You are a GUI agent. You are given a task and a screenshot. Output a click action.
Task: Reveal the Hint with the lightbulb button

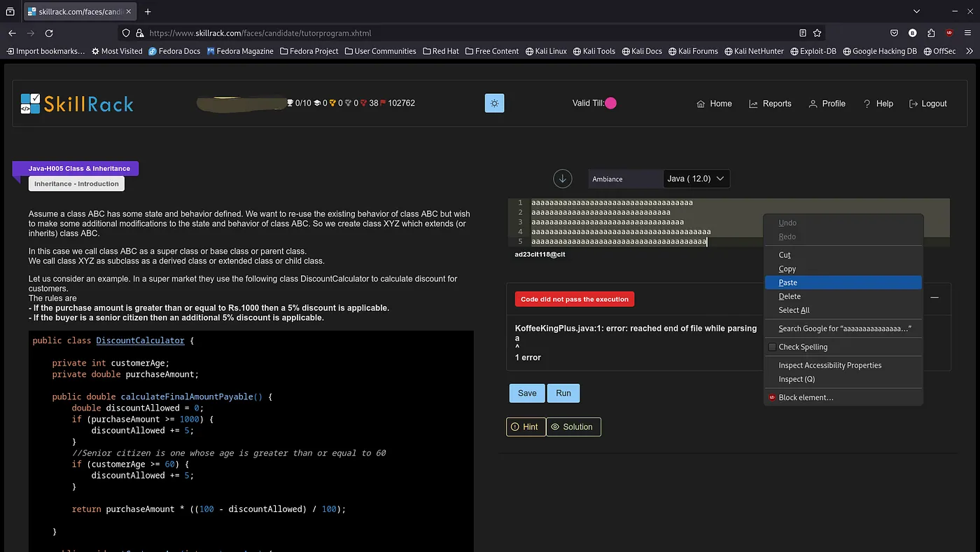click(x=526, y=427)
